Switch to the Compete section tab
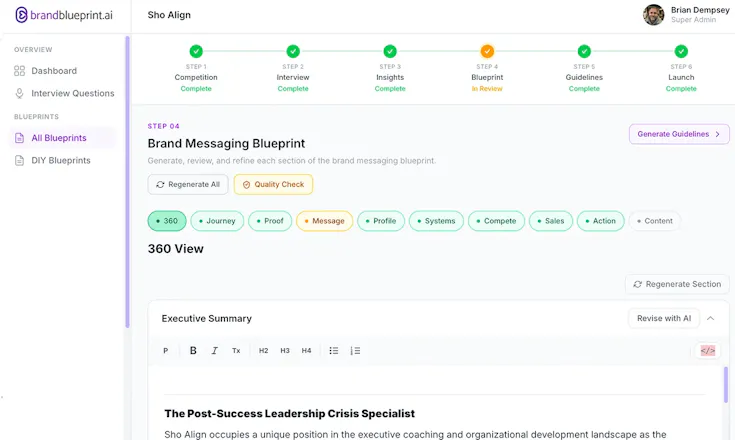Image resolution: width=735 pixels, height=440 pixels. [x=496, y=221]
